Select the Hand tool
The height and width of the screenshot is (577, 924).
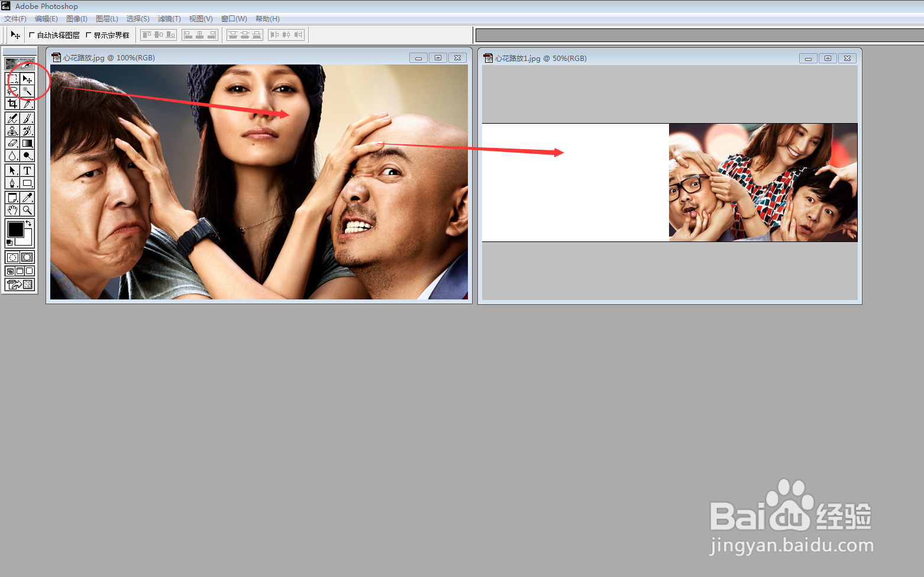(x=12, y=210)
